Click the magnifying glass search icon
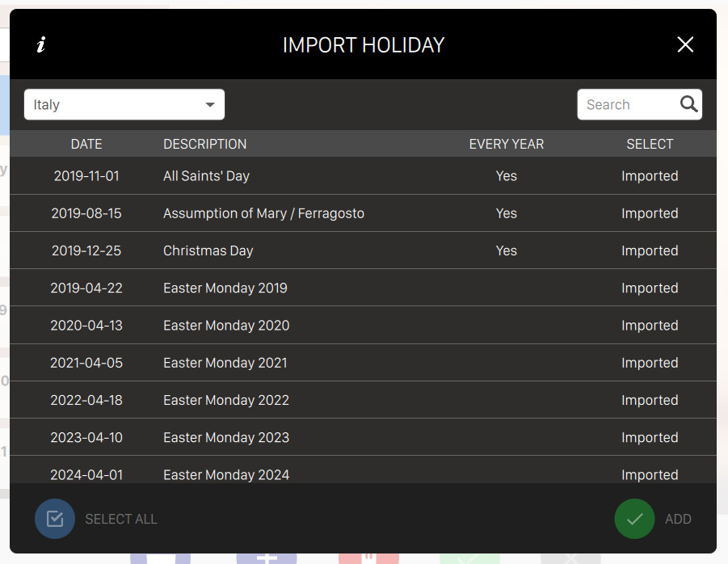Screen dimensions: 728x564 click(688, 104)
